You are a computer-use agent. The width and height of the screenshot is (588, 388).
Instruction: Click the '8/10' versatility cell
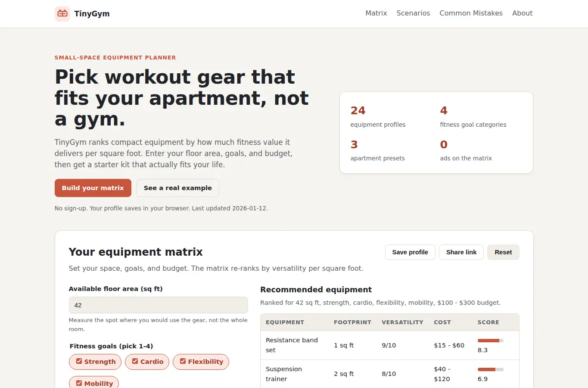pyautogui.click(x=389, y=374)
